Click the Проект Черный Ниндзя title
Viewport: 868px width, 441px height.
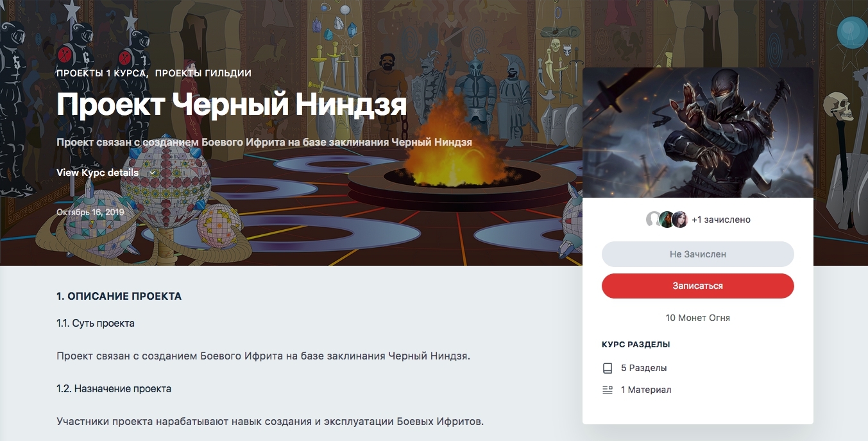point(232,105)
